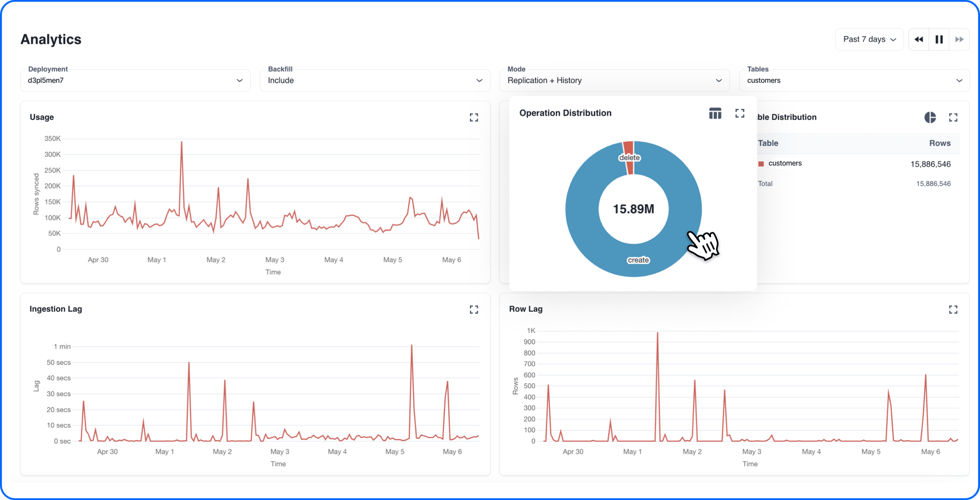Click the Analytics page heading

click(50, 39)
